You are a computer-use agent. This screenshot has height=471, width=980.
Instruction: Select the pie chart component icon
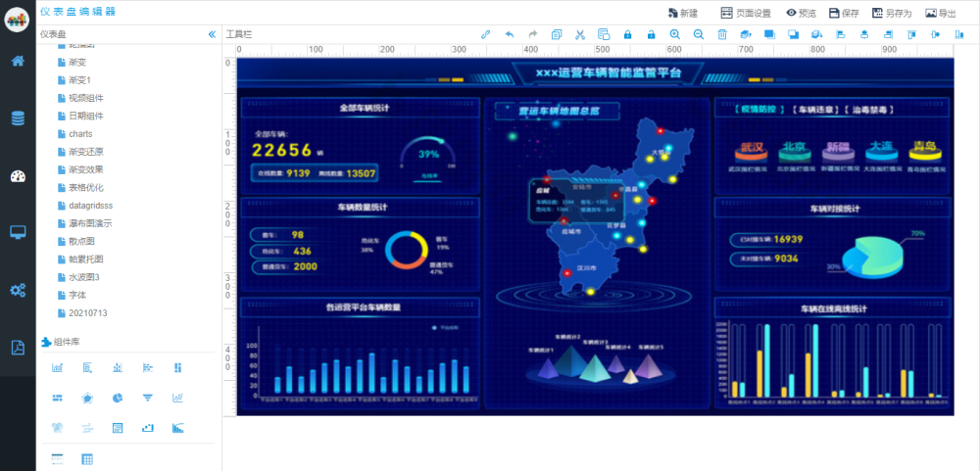[117, 398]
